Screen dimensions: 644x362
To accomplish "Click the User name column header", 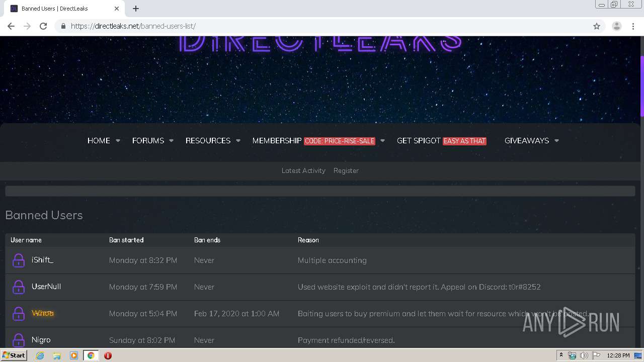I will pos(26,240).
